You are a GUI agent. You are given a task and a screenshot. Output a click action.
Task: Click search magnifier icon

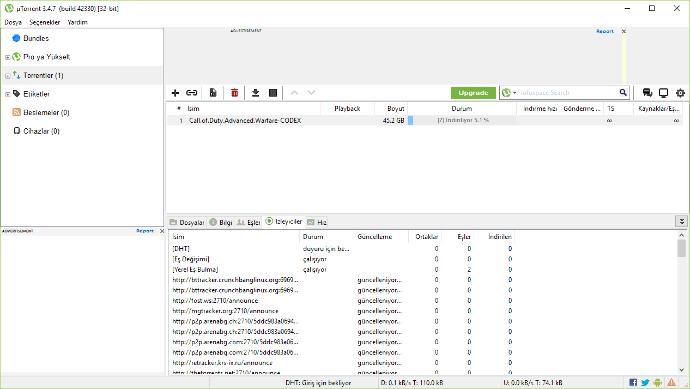point(623,92)
